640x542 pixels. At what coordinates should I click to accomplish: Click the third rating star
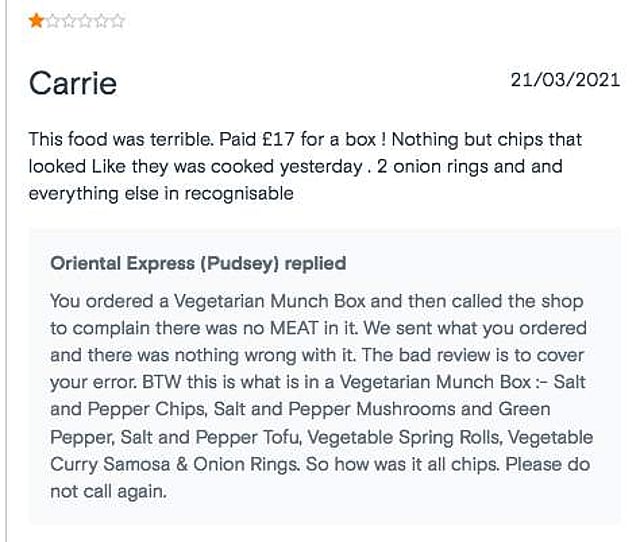pyautogui.click(x=69, y=20)
